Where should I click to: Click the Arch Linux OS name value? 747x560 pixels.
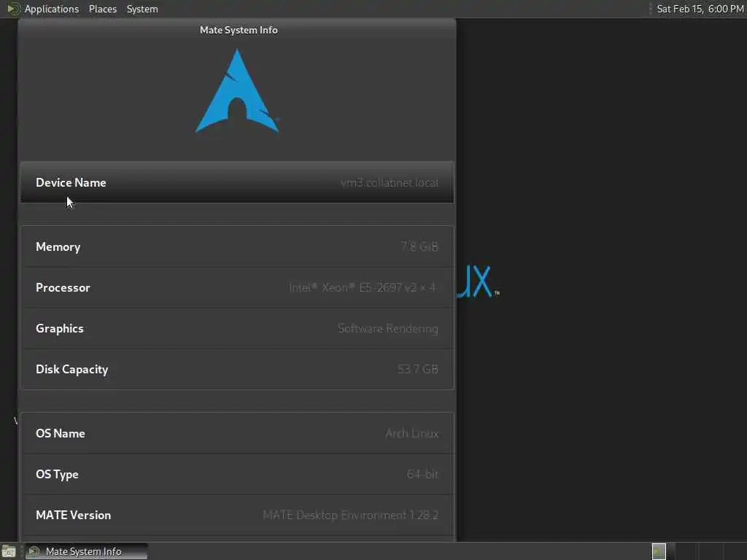click(411, 433)
